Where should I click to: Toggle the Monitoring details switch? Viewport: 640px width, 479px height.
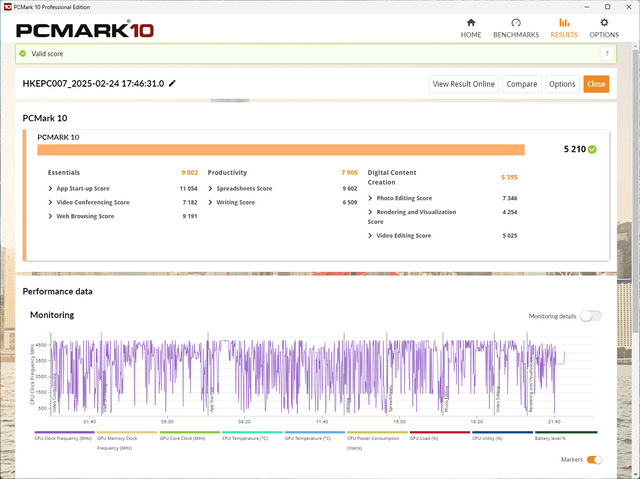pyautogui.click(x=591, y=316)
